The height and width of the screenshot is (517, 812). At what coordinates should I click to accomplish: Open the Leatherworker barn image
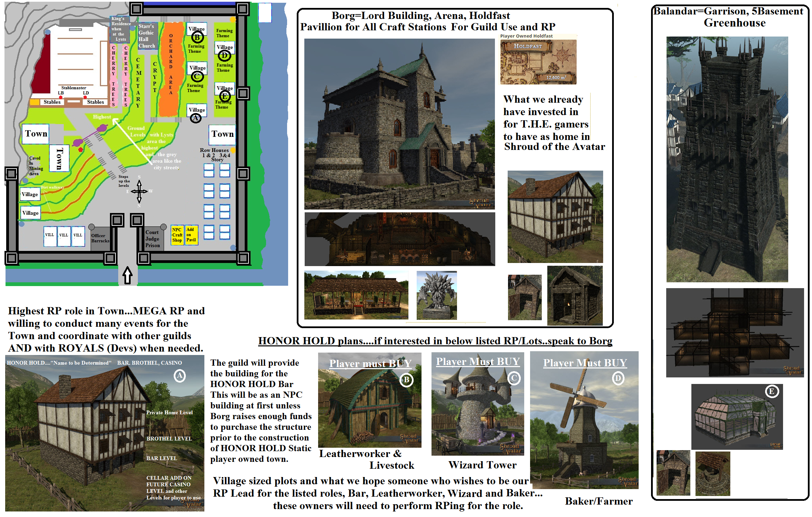coord(369,400)
